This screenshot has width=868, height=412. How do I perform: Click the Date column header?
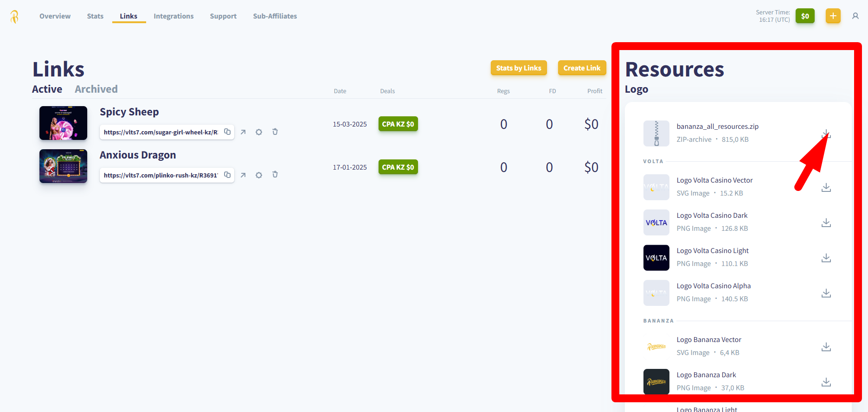point(340,91)
